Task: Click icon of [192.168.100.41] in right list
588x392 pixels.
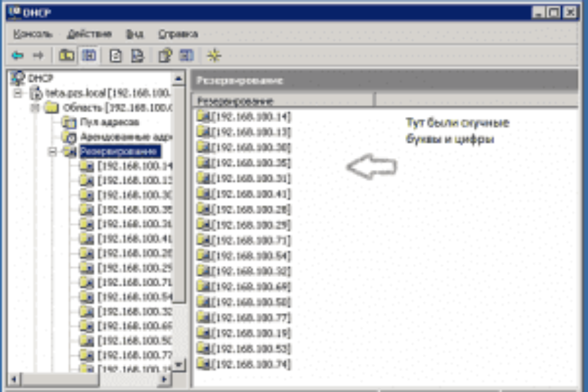Action: point(203,194)
